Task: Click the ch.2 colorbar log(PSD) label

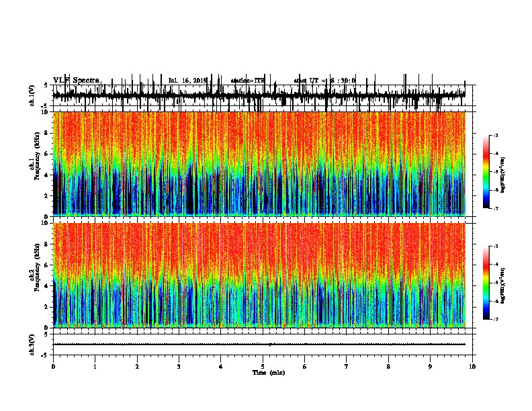Action: (x=502, y=285)
